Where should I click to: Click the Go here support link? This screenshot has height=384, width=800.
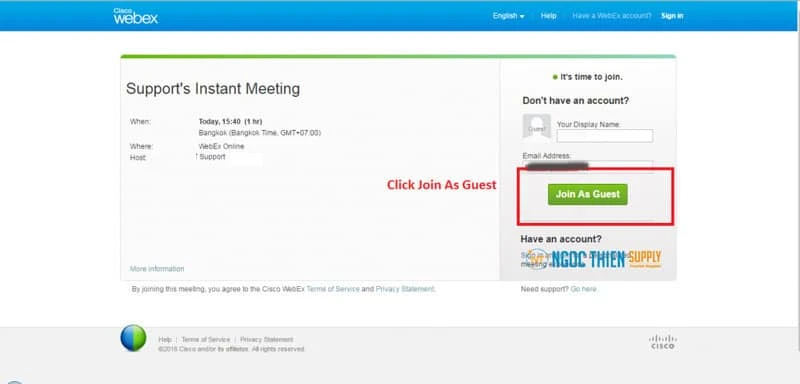click(x=583, y=289)
